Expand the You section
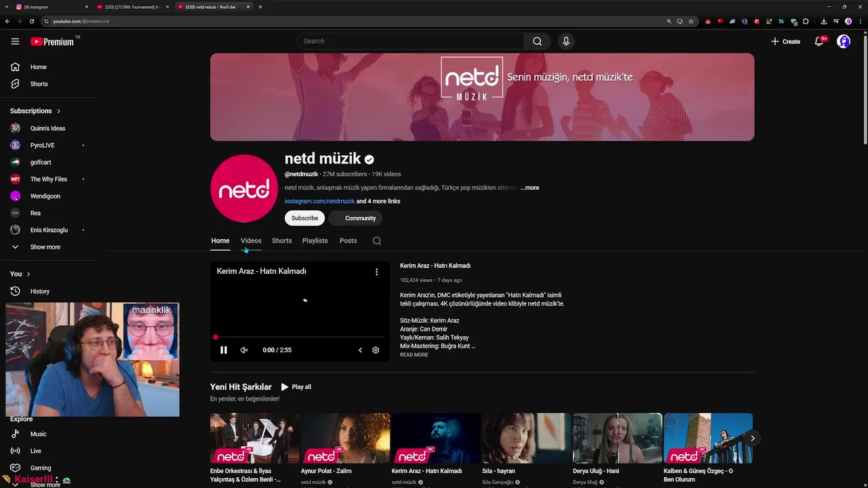868x488 pixels. coord(20,274)
